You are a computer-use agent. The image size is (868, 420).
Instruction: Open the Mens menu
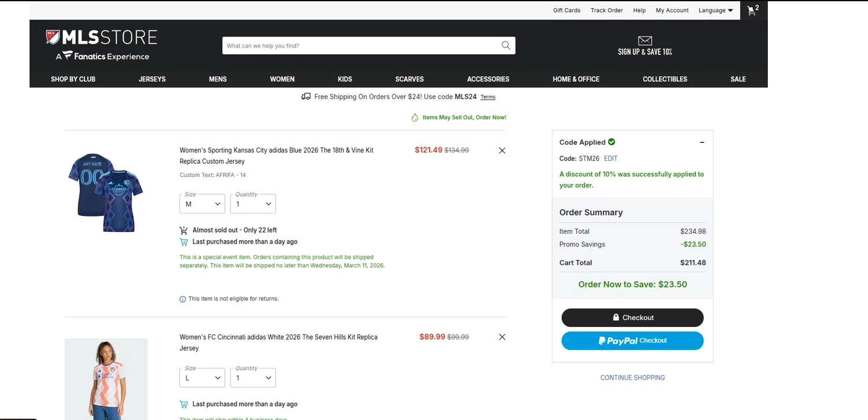point(218,79)
